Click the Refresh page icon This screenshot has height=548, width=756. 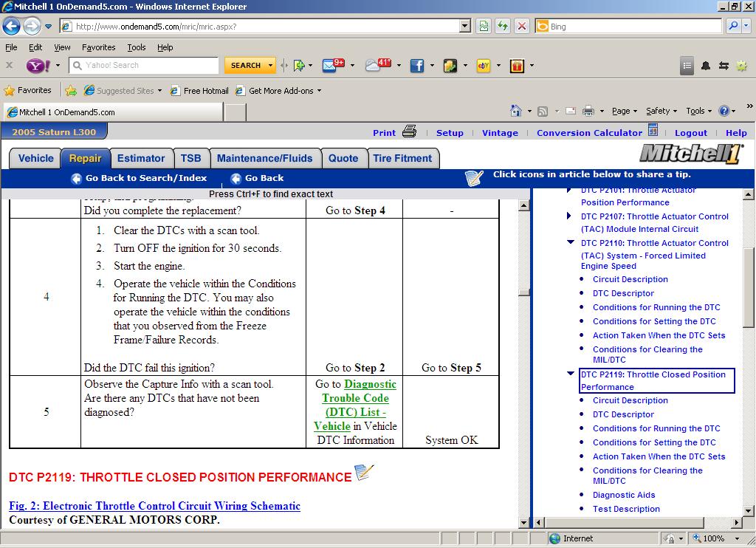coord(503,26)
